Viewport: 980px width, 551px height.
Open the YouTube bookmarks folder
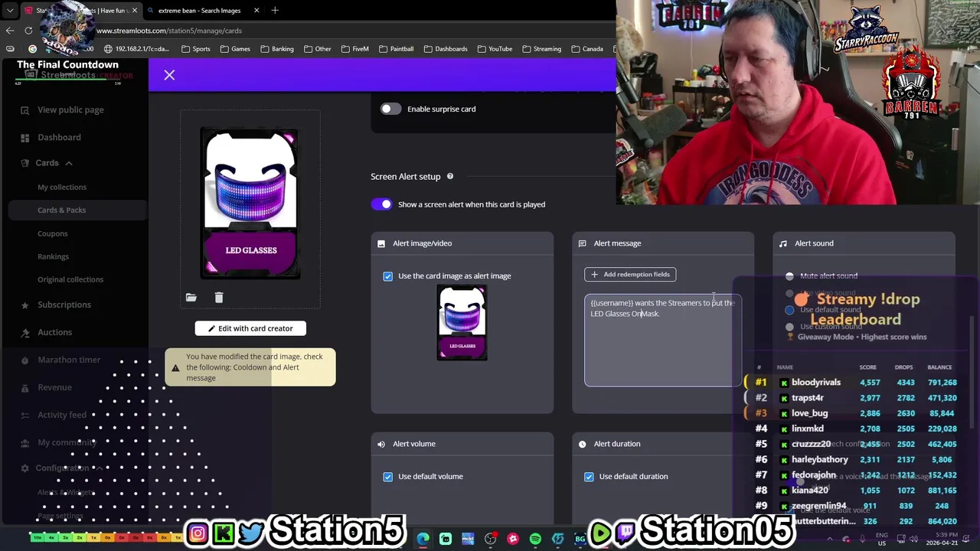(494, 49)
